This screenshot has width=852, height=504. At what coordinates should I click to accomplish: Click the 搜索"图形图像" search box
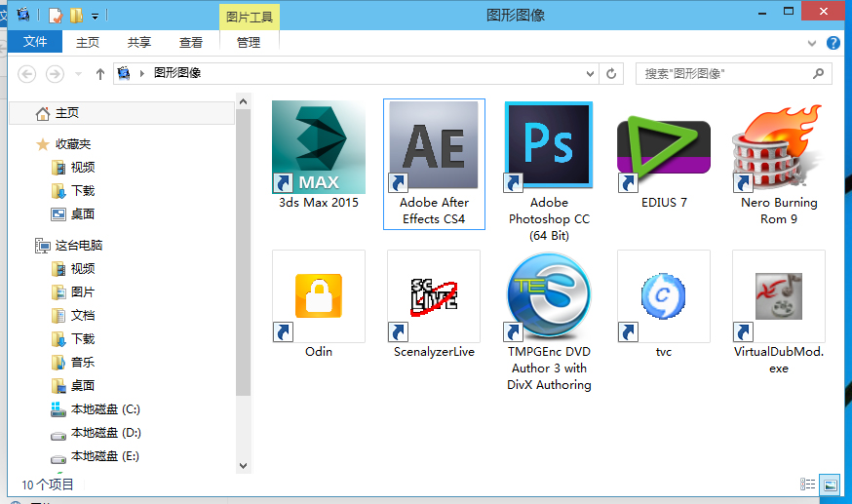pos(733,73)
